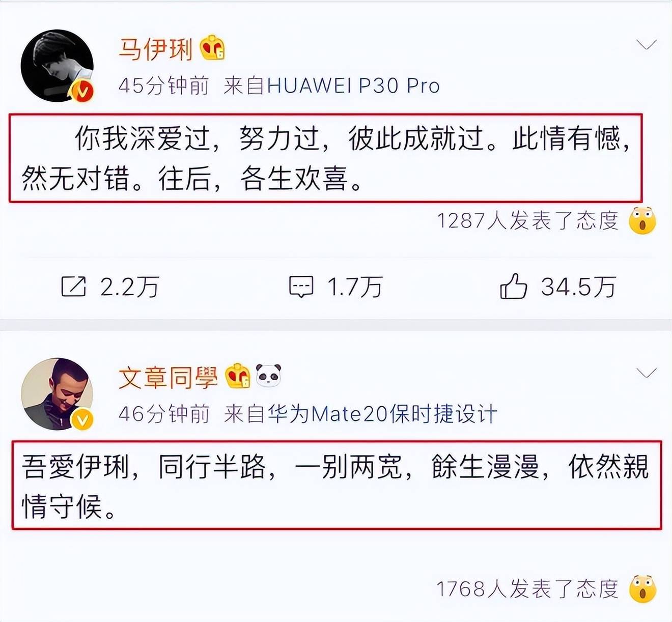Tap the panda emoji badge beside 文章同學
The image size is (672, 622).
click(268, 376)
